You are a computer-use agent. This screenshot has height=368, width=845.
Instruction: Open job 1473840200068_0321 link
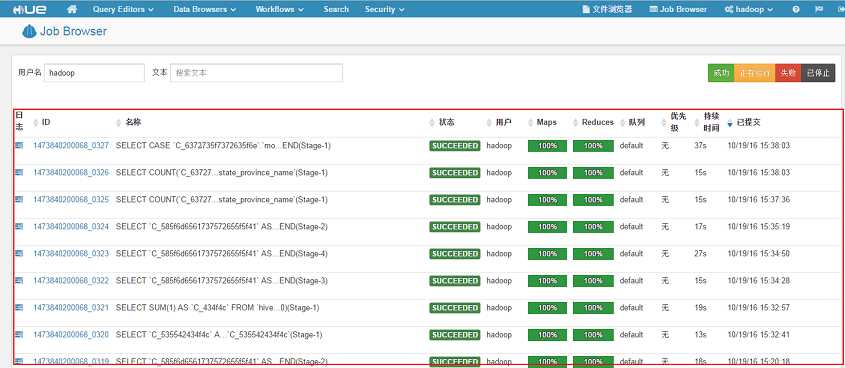71,308
